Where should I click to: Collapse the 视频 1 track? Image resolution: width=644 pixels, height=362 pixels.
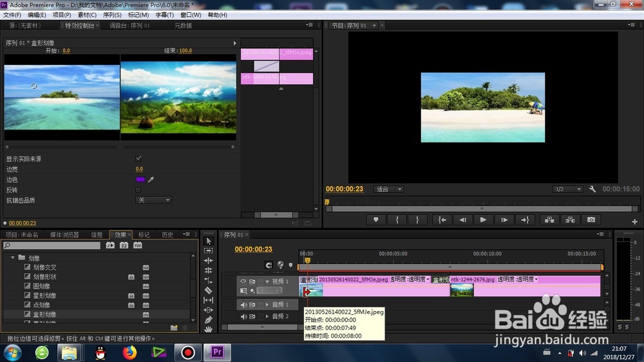pos(267,281)
